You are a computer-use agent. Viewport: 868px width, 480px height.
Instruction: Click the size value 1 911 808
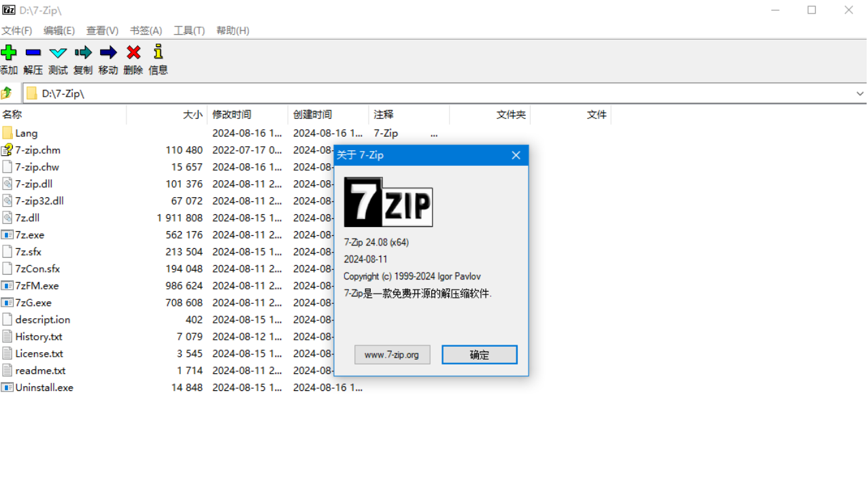pos(180,218)
